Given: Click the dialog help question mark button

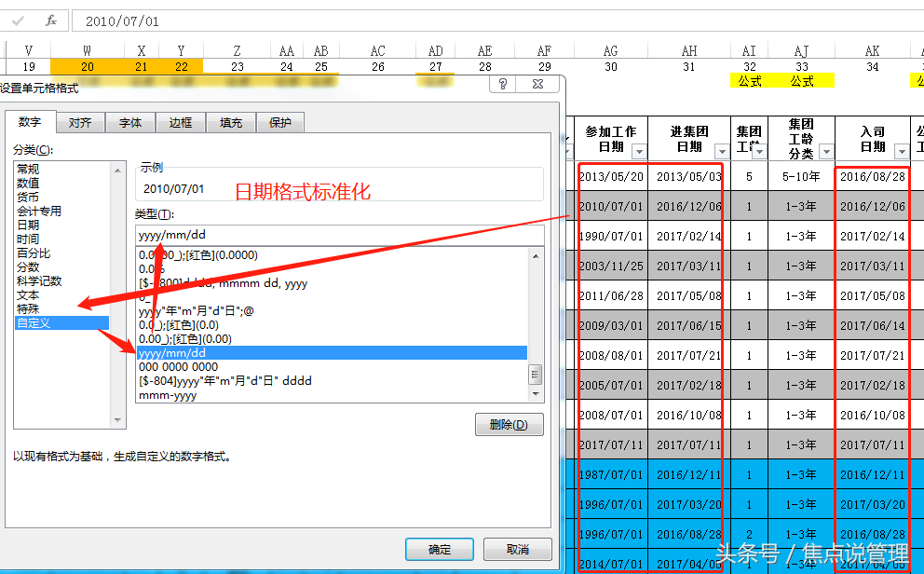Looking at the screenshot, I should (x=503, y=84).
